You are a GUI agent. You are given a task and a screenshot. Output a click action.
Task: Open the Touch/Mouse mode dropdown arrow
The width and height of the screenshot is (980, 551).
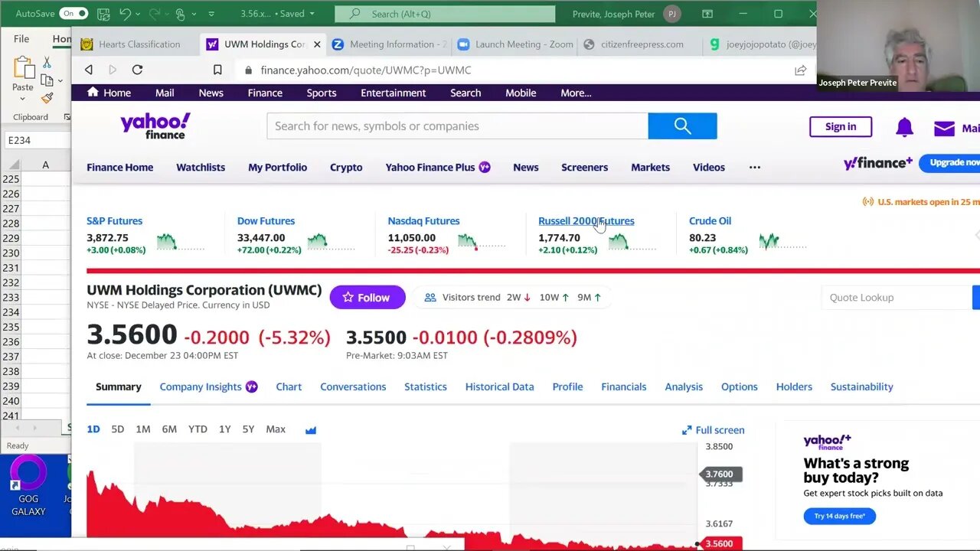pyautogui.click(x=192, y=14)
